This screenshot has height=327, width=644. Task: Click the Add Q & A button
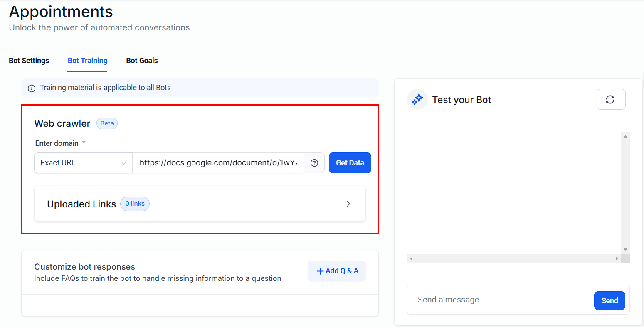(x=337, y=271)
